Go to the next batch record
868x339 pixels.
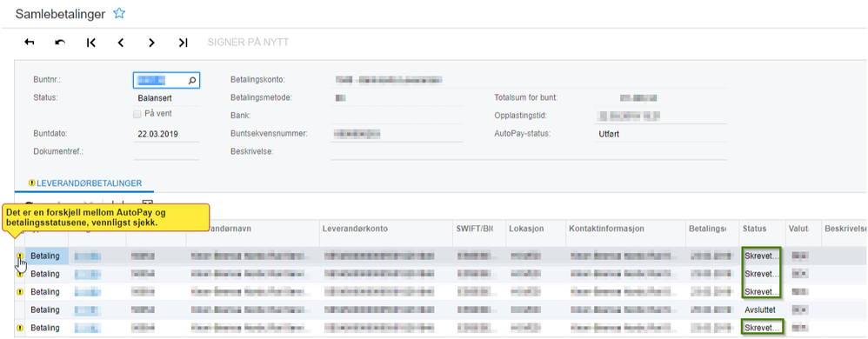point(151,43)
